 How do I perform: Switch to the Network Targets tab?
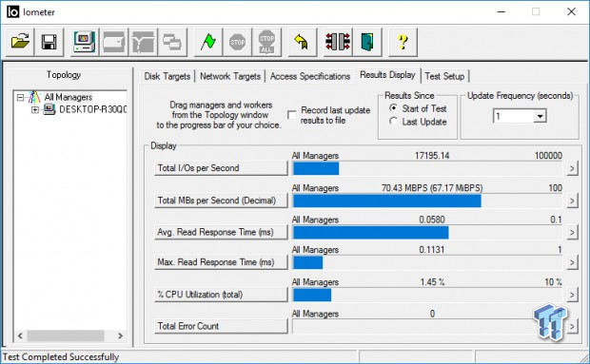tap(230, 76)
